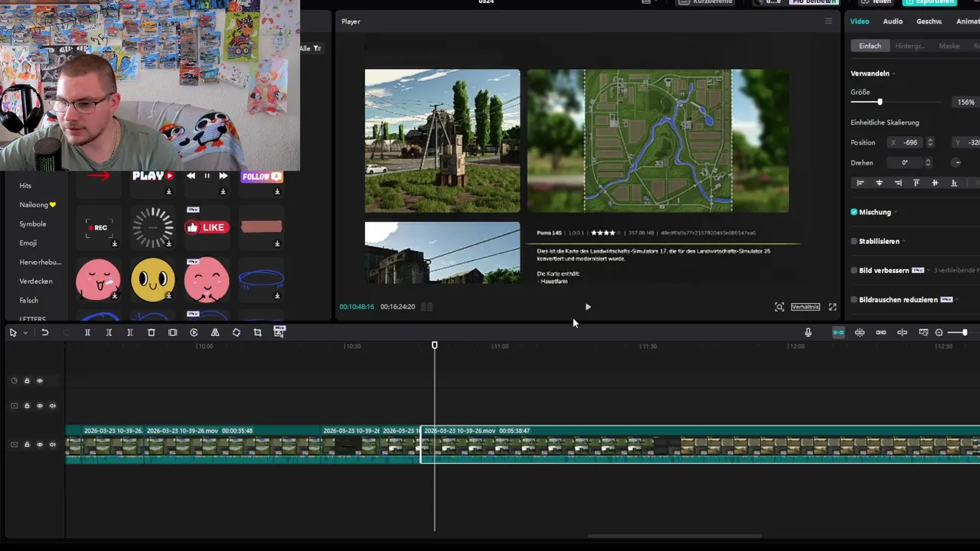The image size is (980, 551).
Task: Click the preview axis toolbar icon
Action: tap(903, 332)
